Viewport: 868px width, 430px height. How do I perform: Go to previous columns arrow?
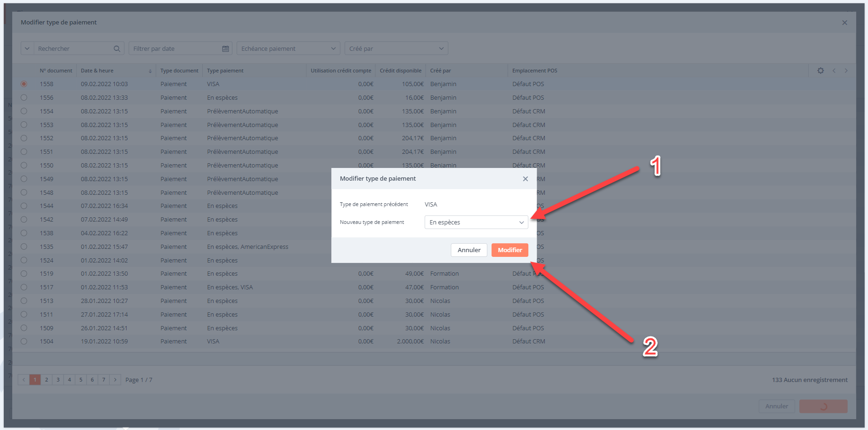[x=834, y=71]
